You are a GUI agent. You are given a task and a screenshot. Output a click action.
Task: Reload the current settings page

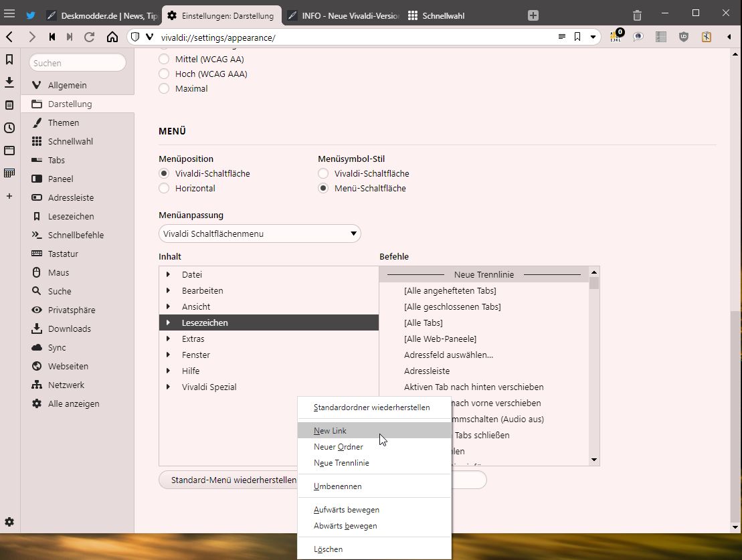click(x=90, y=37)
